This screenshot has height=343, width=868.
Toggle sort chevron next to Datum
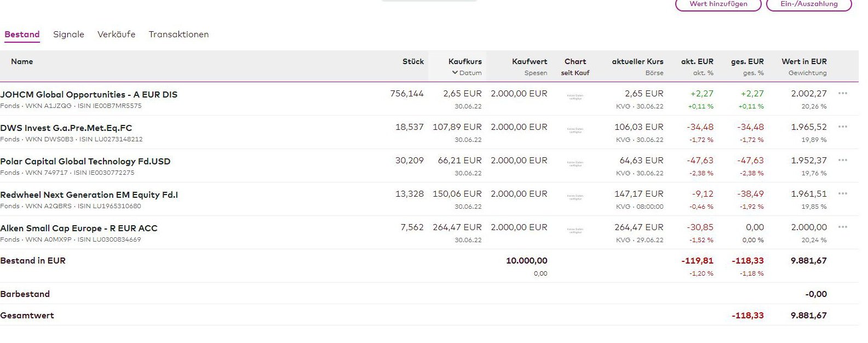coord(455,73)
